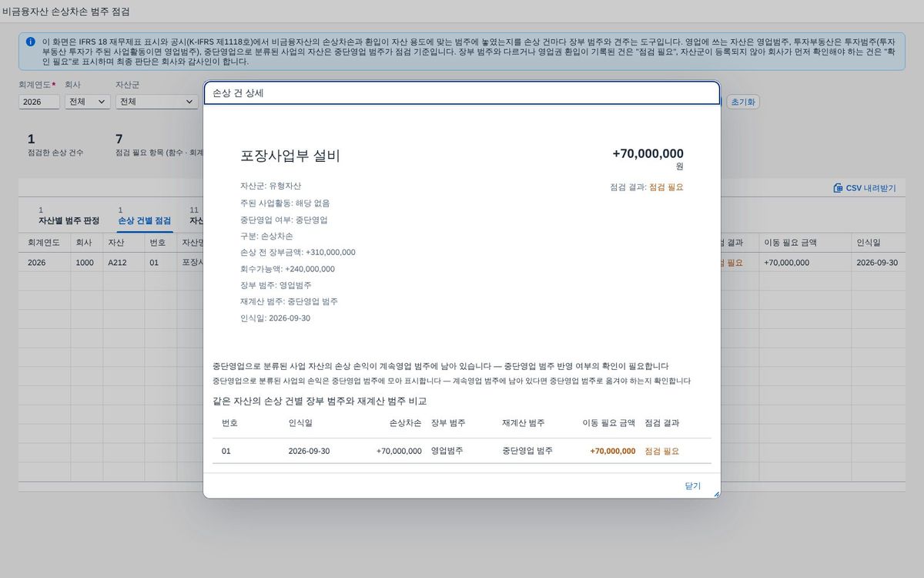
Task: Click 점검한 손상 건수 KPI value 1
Action: tap(31, 139)
